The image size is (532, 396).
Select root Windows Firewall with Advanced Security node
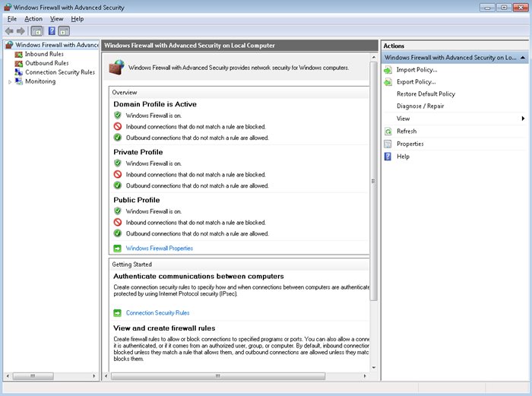click(57, 45)
